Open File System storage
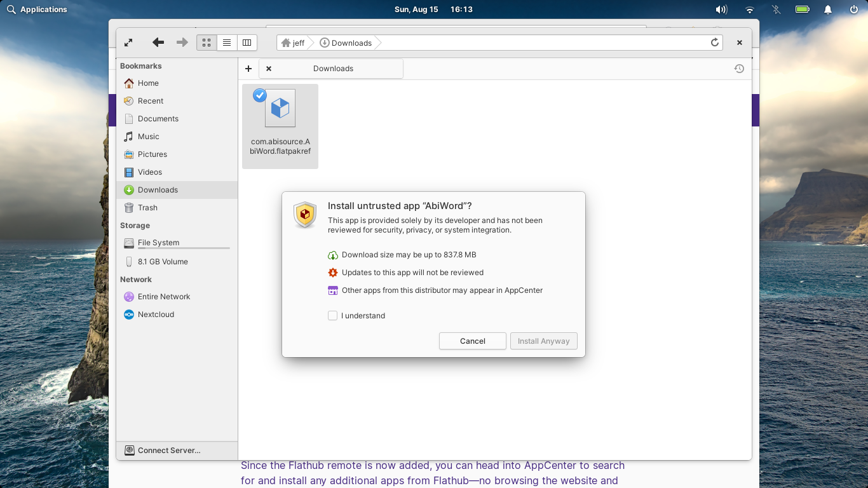Viewport: 868px width, 488px height. click(x=177, y=243)
